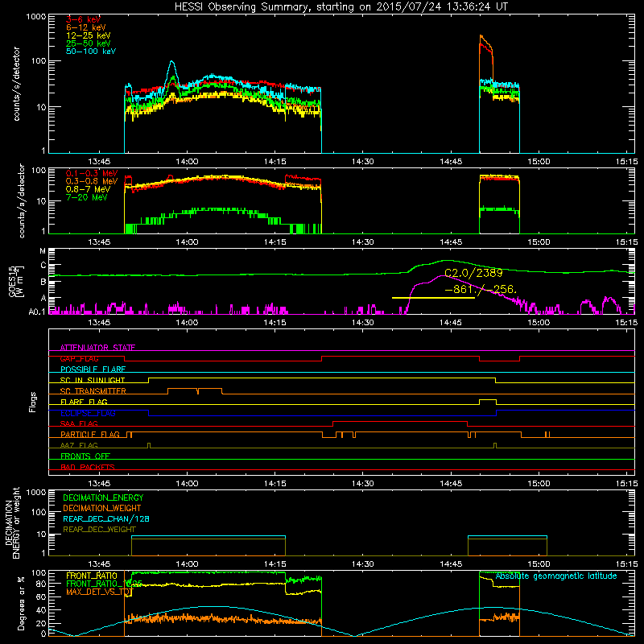Click the Absolute geomagnetic latitude label
This screenshot has width=644, height=644.
(556, 576)
